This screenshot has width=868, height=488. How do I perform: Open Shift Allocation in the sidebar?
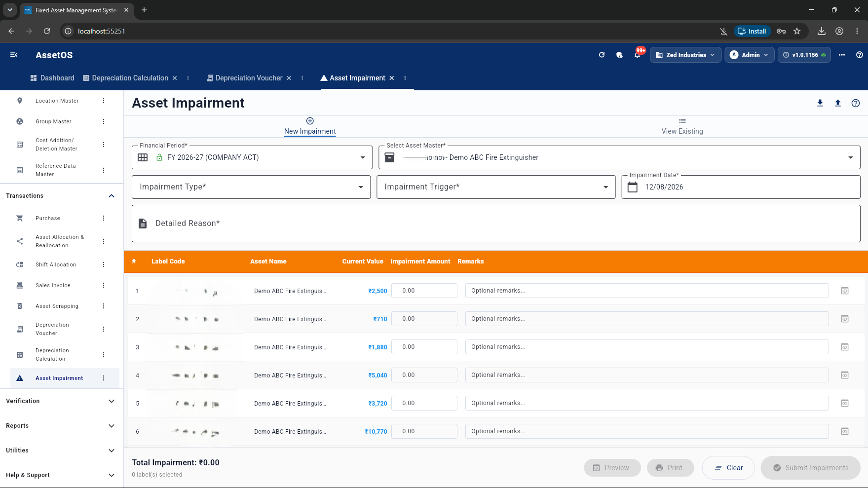[x=56, y=264]
